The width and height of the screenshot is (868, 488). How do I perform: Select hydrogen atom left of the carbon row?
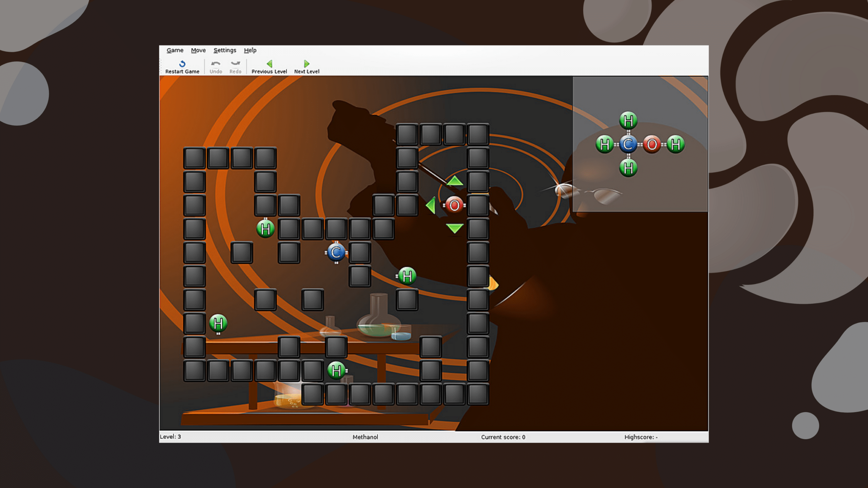tap(265, 229)
